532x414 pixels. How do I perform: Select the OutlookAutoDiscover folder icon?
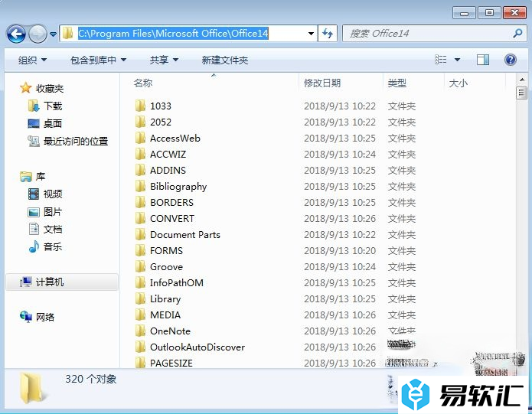[x=140, y=347]
